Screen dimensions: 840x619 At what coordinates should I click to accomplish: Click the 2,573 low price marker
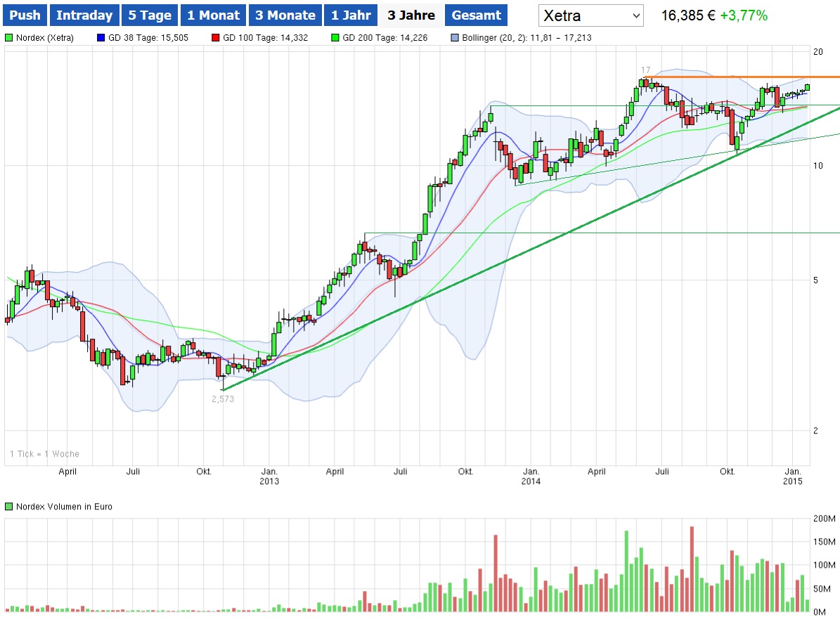223,399
